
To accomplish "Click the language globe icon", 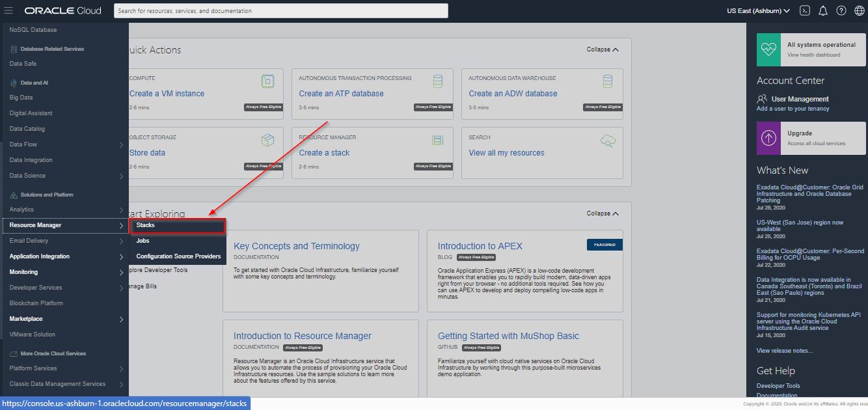I will click(x=858, y=10).
